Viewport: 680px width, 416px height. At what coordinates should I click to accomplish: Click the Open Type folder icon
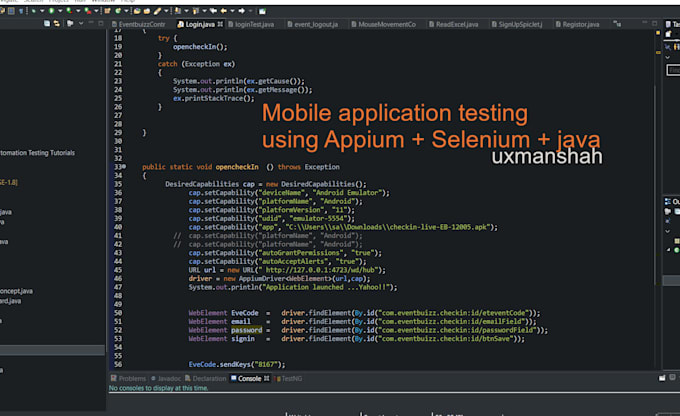tap(137, 11)
